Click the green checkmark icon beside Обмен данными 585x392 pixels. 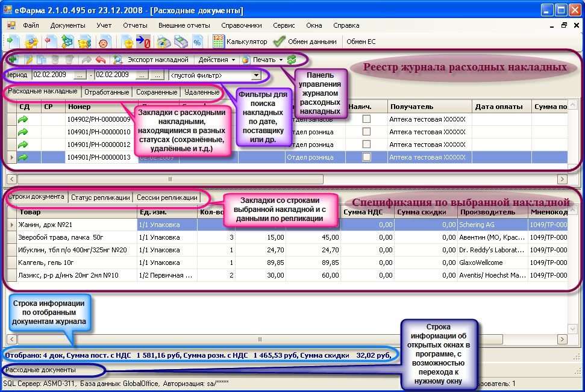tap(279, 42)
